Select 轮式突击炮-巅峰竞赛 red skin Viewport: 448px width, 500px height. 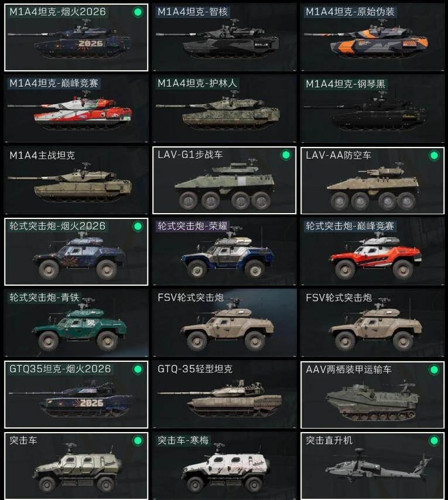[x=372, y=252]
